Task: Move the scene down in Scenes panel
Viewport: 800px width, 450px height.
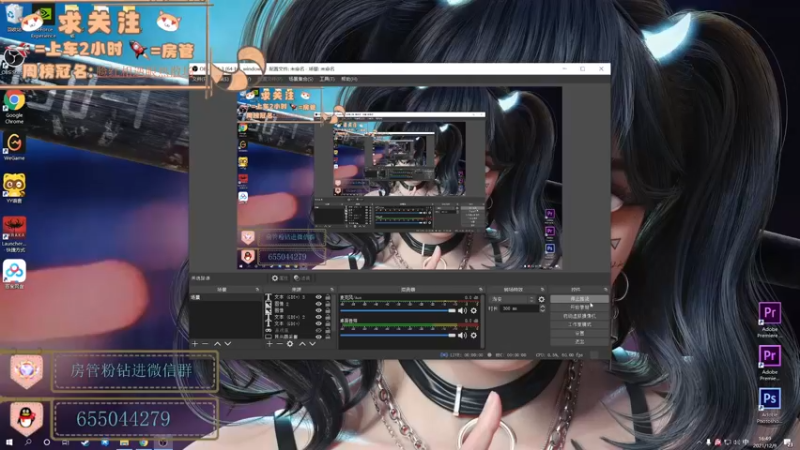Action: [228, 344]
